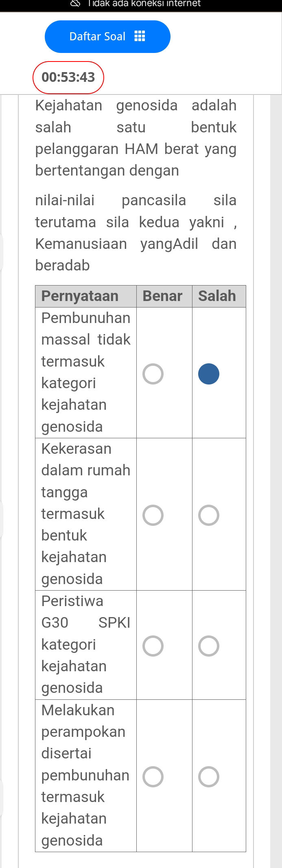Click the grid icon inside Daftar Soal button
This screenshot has width=282, height=868.
tap(140, 36)
